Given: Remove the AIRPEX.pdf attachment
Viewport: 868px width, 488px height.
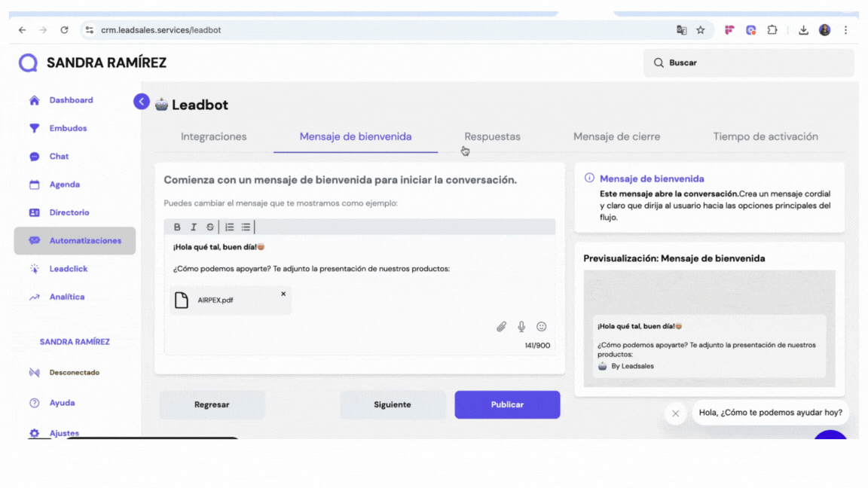Looking at the screenshot, I should click(x=283, y=294).
